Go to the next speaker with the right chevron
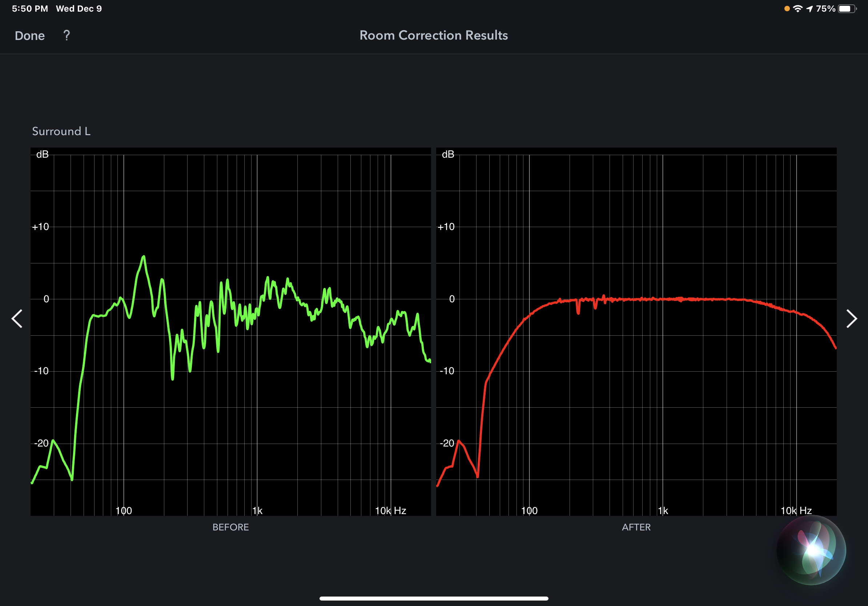 (851, 319)
